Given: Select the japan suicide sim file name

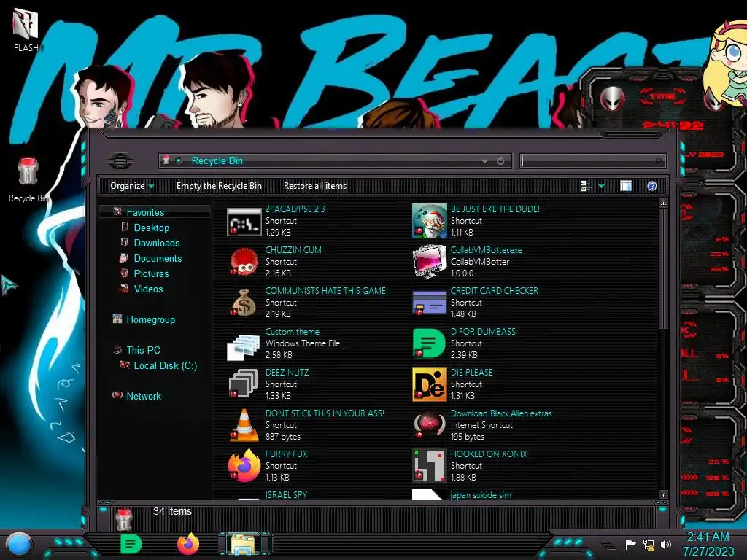Looking at the screenshot, I should 481,495.
